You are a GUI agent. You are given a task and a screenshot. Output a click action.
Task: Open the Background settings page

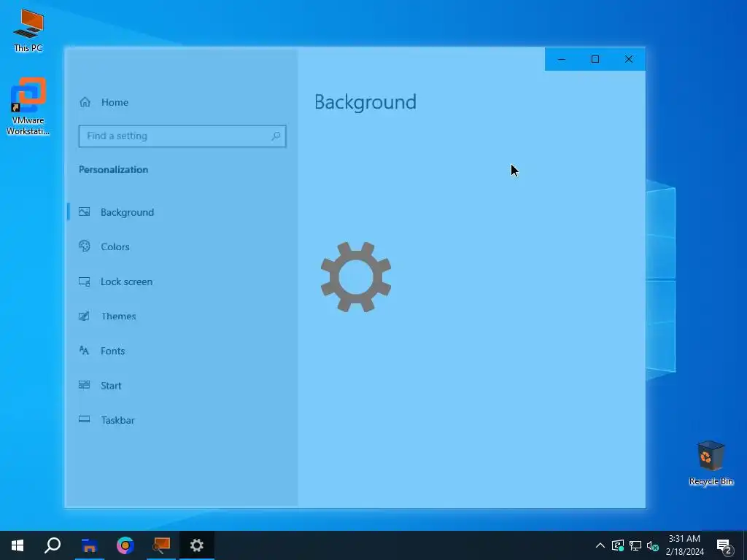(x=182, y=212)
